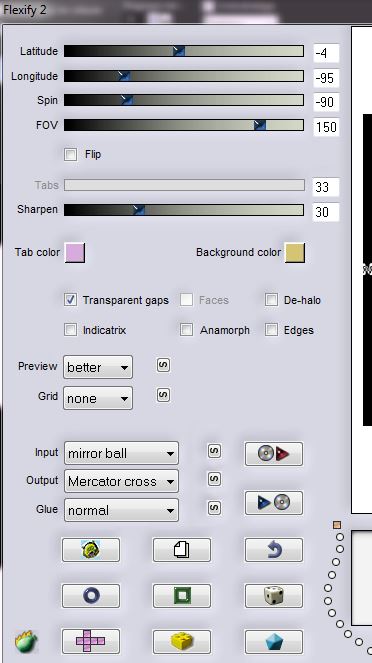Click the copy pages icon button

point(182,550)
